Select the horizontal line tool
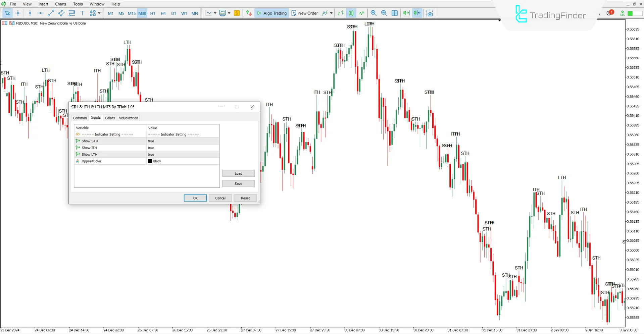The width and height of the screenshot is (644, 334). point(40,13)
